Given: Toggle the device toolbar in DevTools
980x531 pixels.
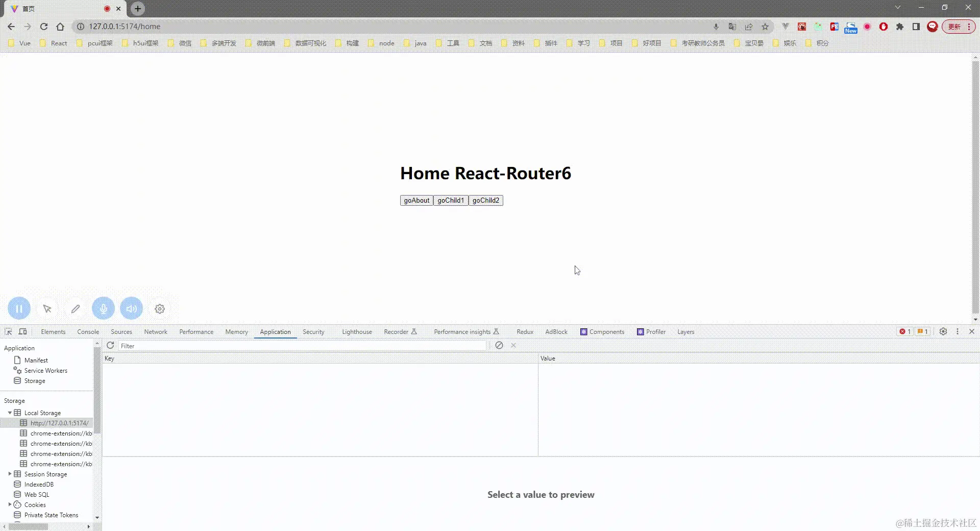Looking at the screenshot, I should click(x=22, y=331).
